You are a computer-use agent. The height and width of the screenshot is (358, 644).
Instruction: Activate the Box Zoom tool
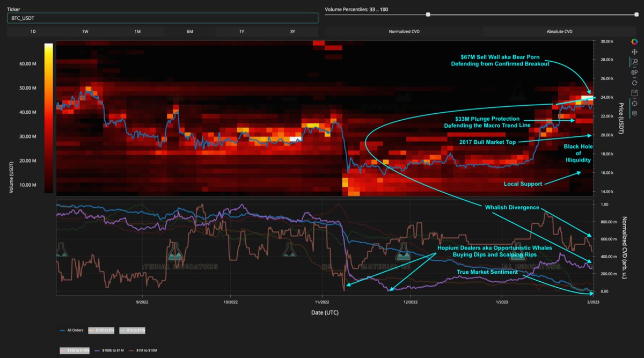pos(634,62)
